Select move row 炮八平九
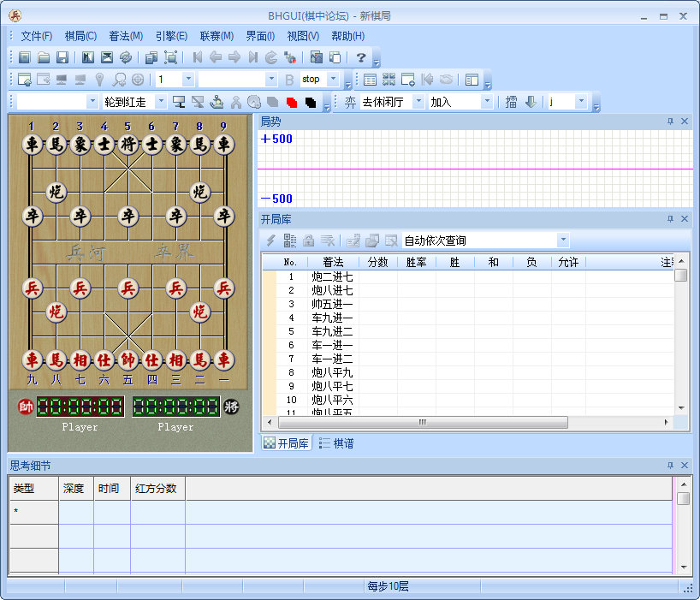This screenshot has height=600, width=700. coord(468,372)
